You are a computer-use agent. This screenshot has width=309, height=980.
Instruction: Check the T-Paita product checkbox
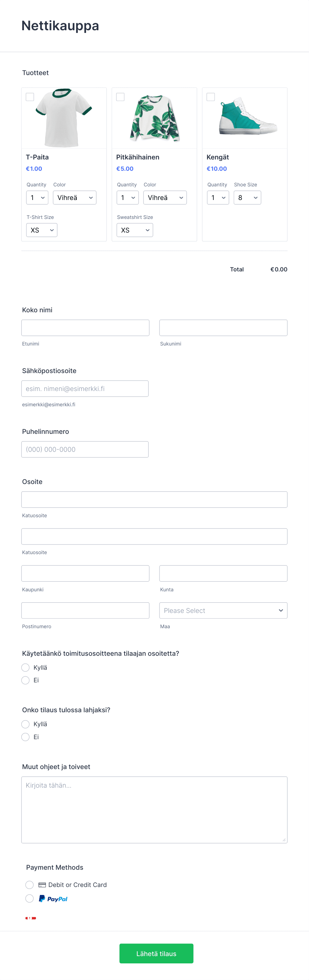[x=30, y=97]
